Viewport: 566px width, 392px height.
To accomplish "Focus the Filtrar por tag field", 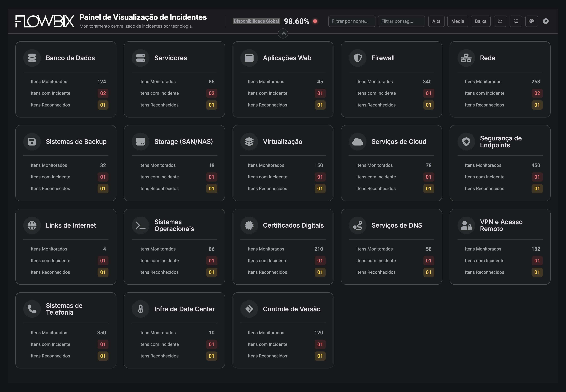I will pyautogui.click(x=401, y=21).
